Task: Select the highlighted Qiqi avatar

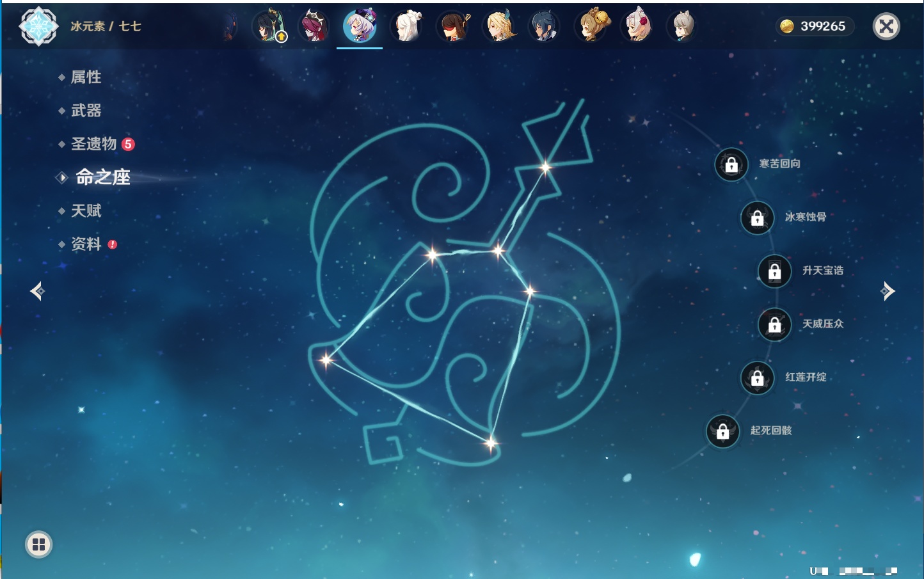Action: [360, 26]
